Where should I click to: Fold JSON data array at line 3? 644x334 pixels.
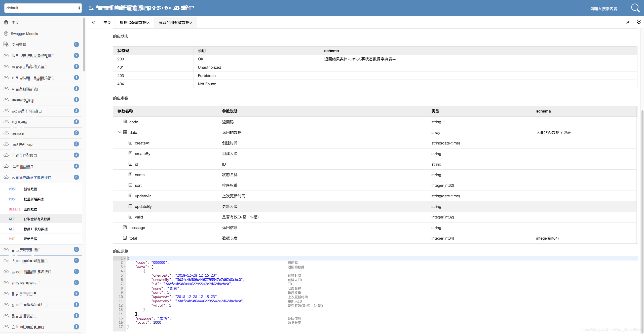125,267
